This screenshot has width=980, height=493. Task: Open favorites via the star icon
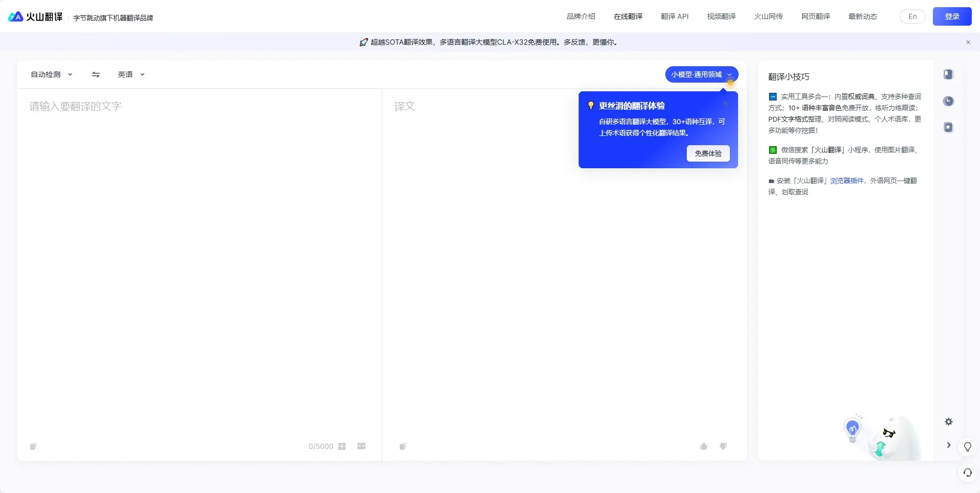pos(948,127)
